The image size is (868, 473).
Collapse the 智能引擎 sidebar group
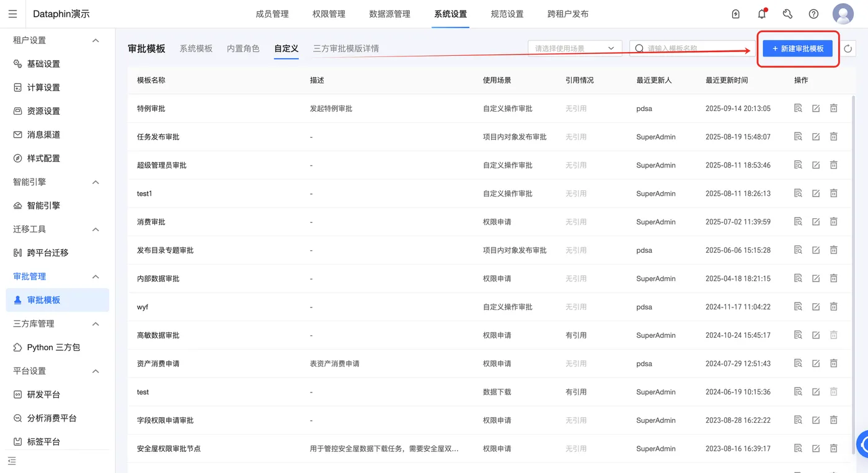click(x=95, y=182)
